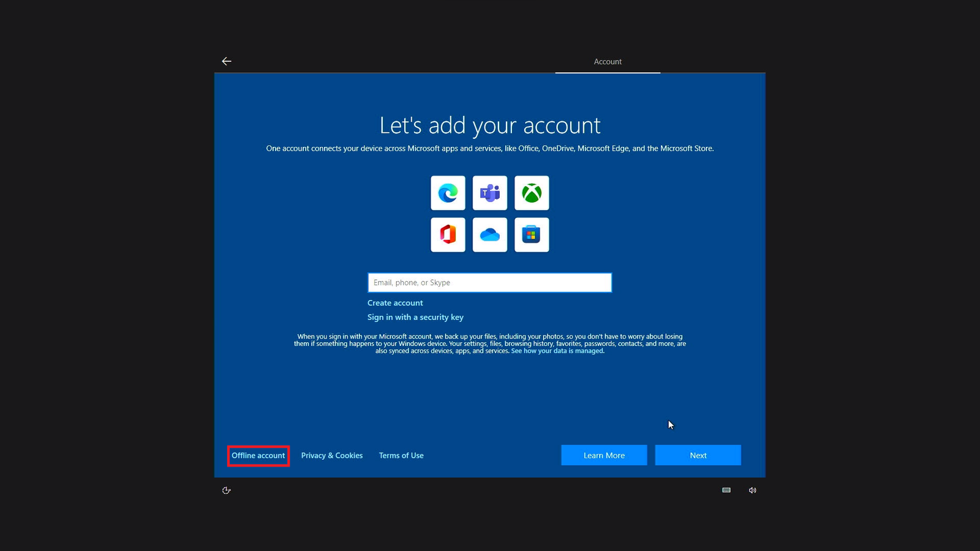Choose the Offline account option

(x=258, y=455)
